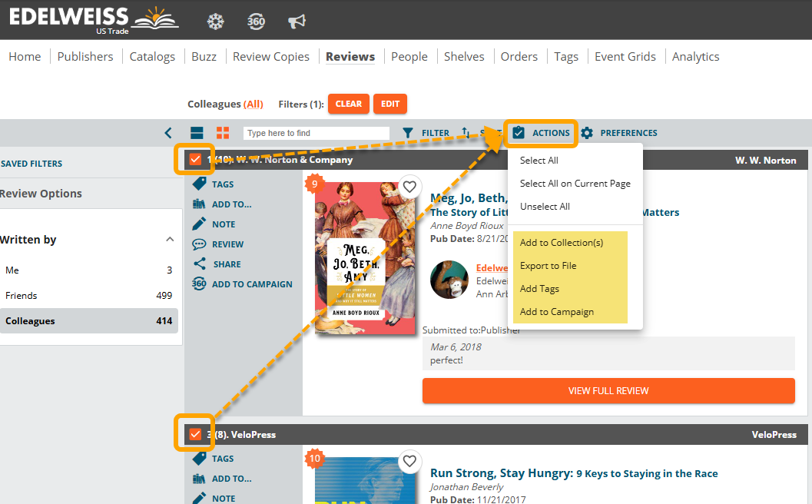Open the Review Copies tab
The width and height of the screenshot is (812, 504).
tap(271, 56)
